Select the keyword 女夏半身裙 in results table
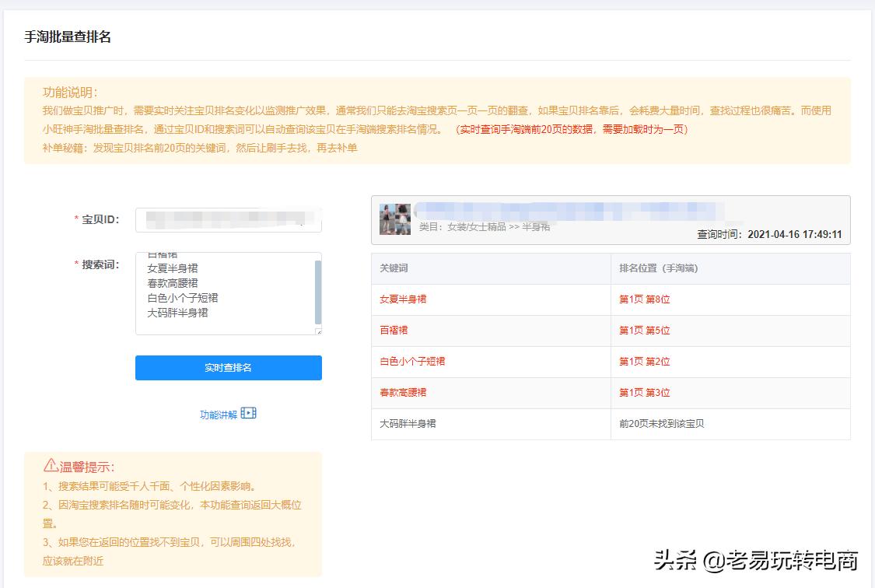Screen dimensions: 875x588 point(404,299)
